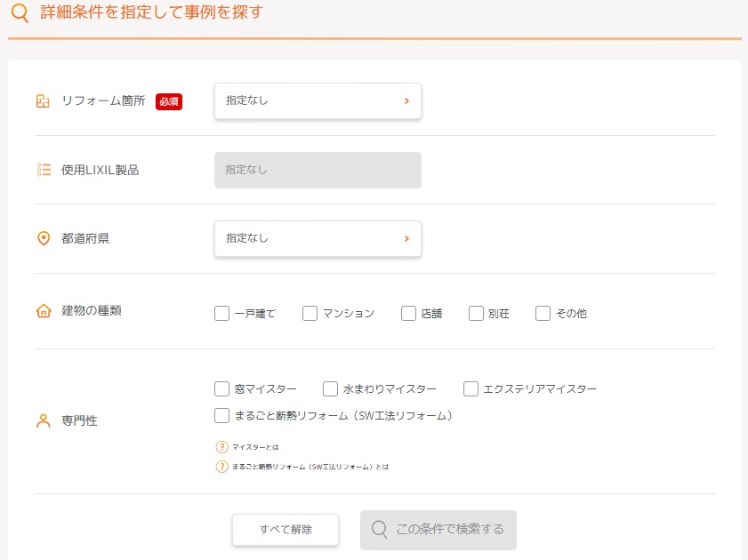This screenshot has height=560, width=748.
Task: Check the まるごと断熱リフォーム checkbox
Action: click(222, 415)
